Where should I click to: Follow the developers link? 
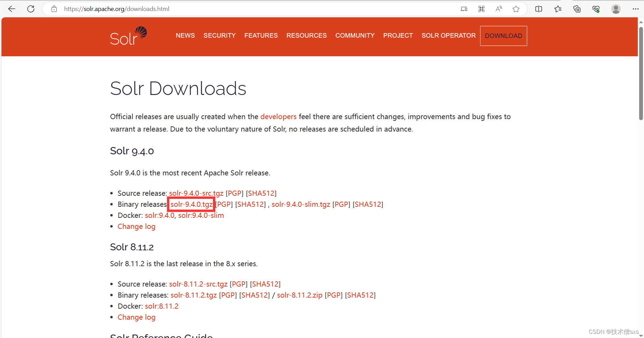point(278,117)
